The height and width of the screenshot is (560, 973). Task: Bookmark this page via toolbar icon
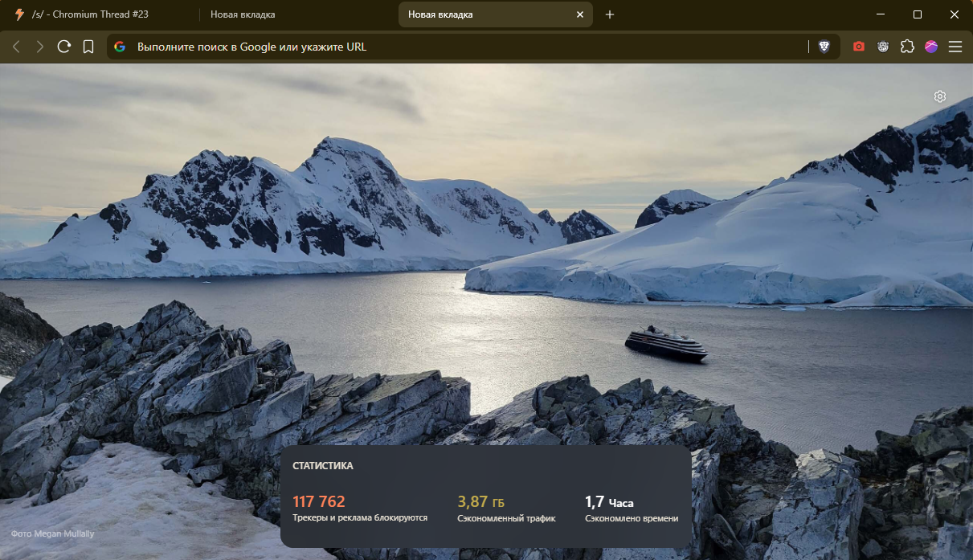click(88, 47)
